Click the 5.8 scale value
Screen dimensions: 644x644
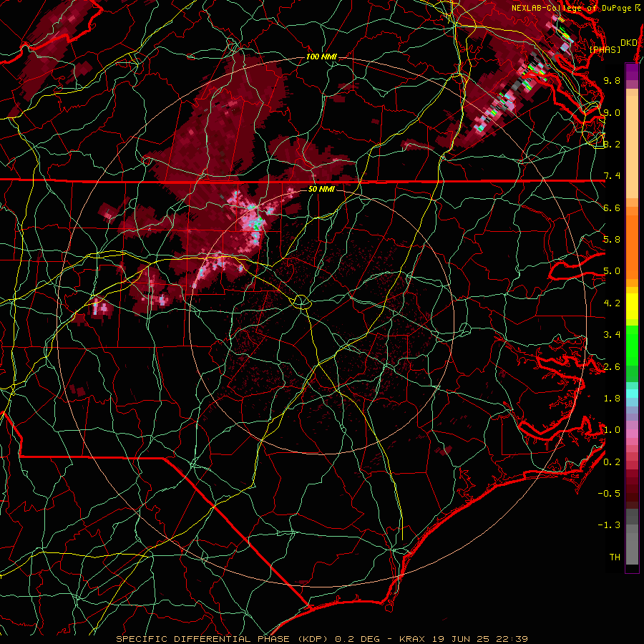(x=612, y=240)
